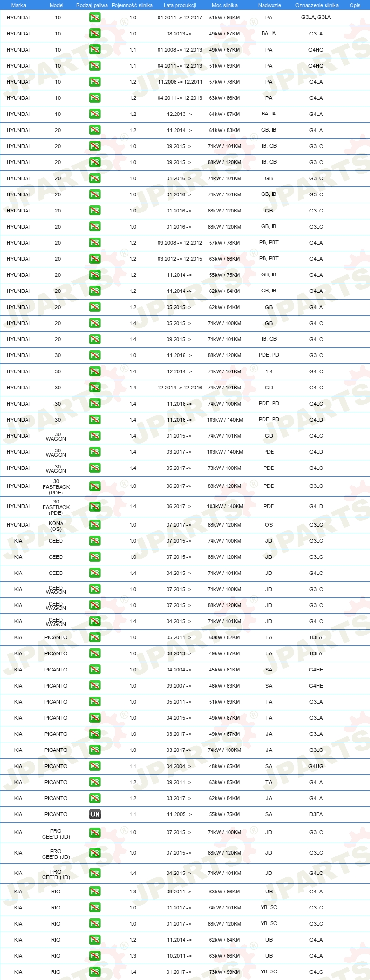
Task: Click the Moc silnika column header
Action: coord(225,5)
